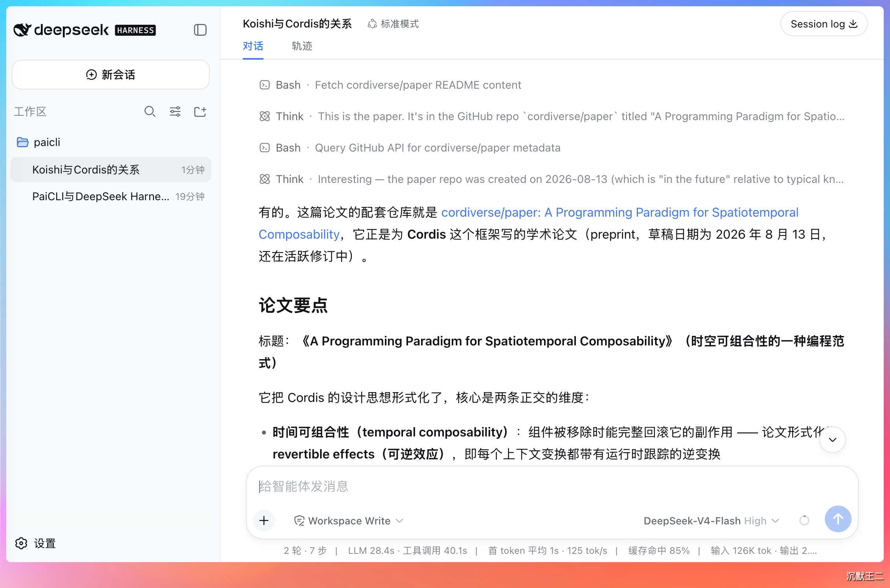Click the loading spinner indicator
The width and height of the screenshot is (890, 588).
[804, 520]
